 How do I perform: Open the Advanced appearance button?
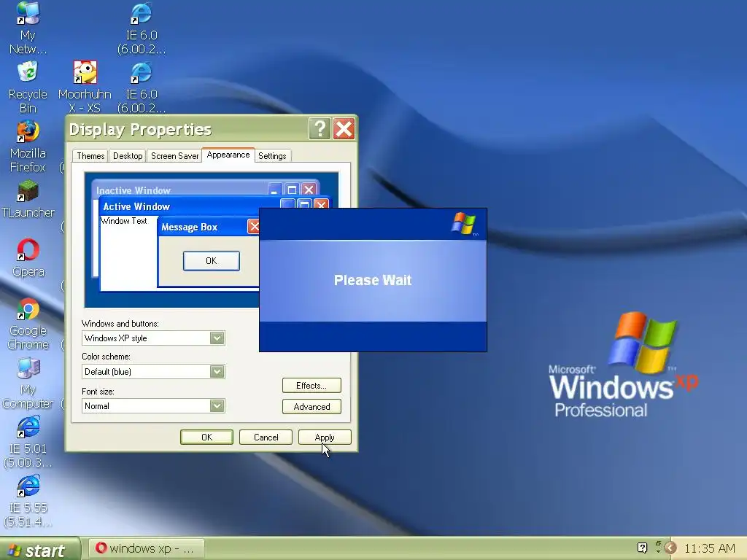pyautogui.click(x=311, y=407)
